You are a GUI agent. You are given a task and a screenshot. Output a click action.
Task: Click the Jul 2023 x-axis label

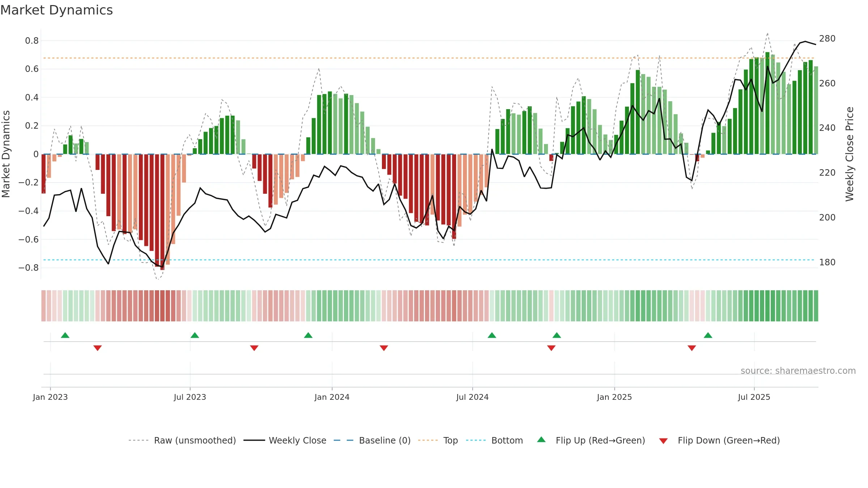190,397
